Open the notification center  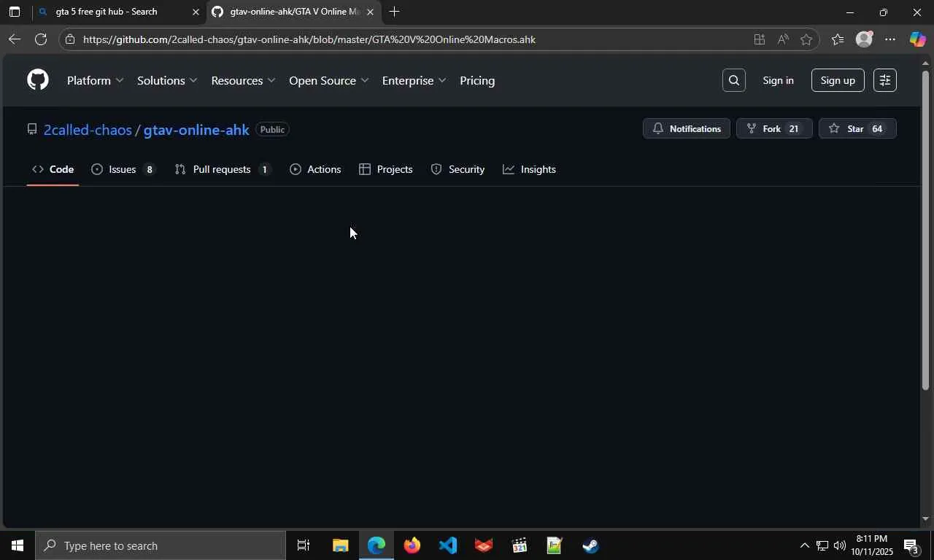point(911,545)
